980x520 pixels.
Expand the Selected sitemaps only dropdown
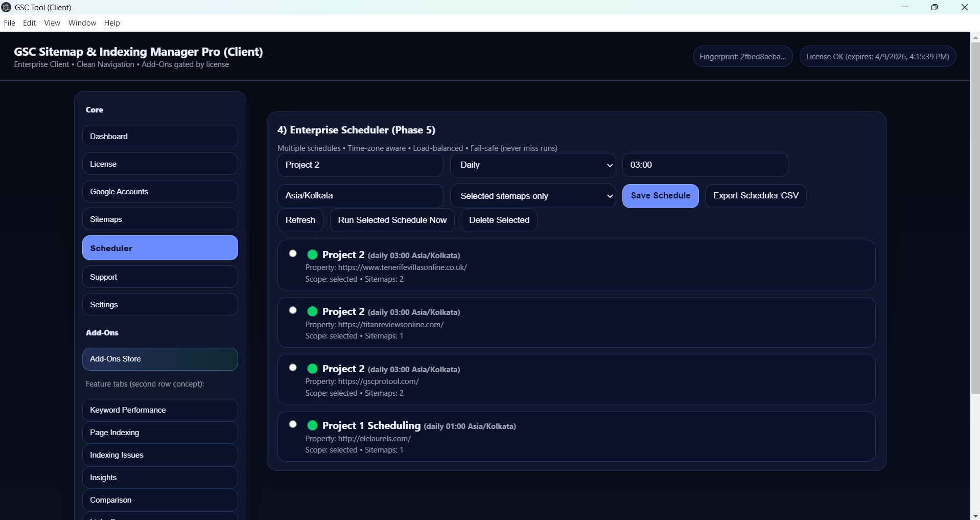(x=532, y=196)
